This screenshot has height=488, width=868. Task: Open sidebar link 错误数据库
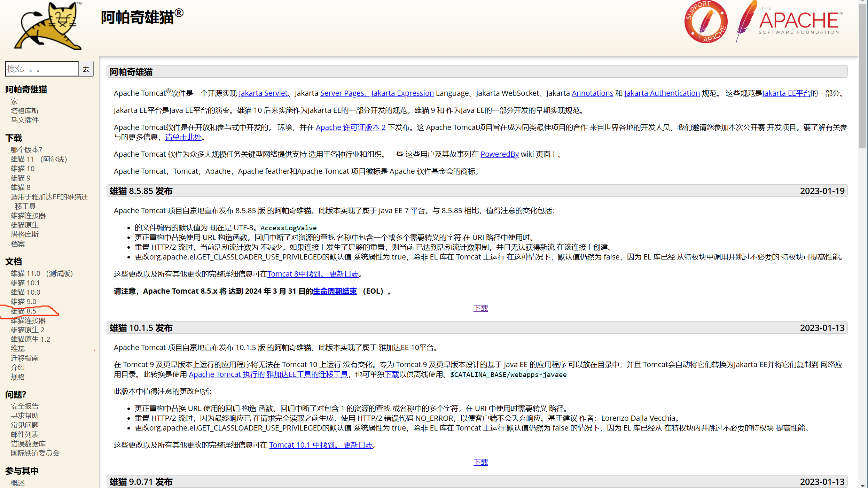pos(28,444)
